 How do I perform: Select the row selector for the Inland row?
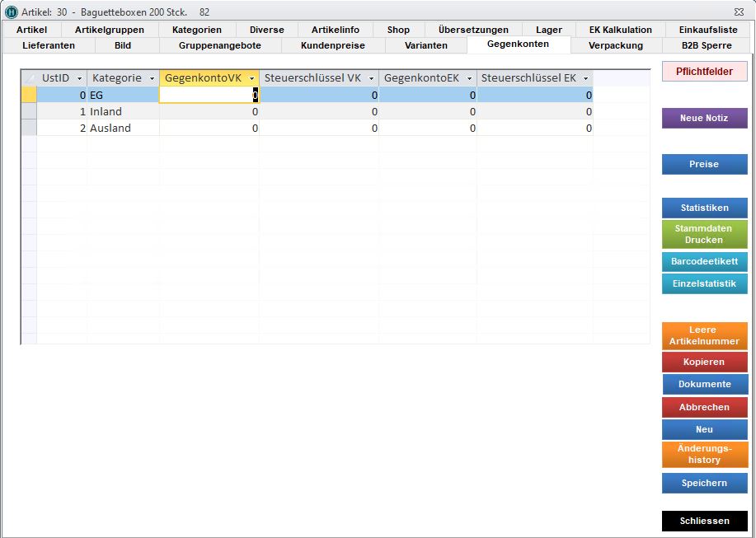click(29, 111)
